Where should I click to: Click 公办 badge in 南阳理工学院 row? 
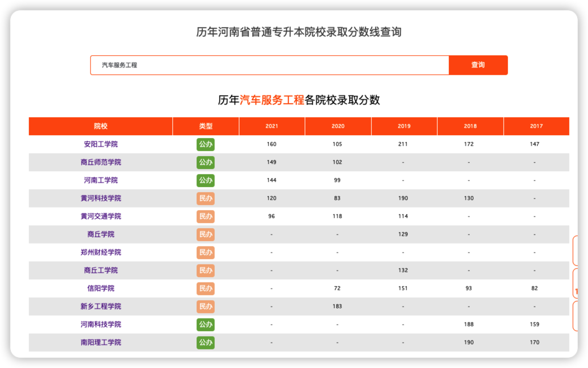pyautogui.click(x=206, y=343)
